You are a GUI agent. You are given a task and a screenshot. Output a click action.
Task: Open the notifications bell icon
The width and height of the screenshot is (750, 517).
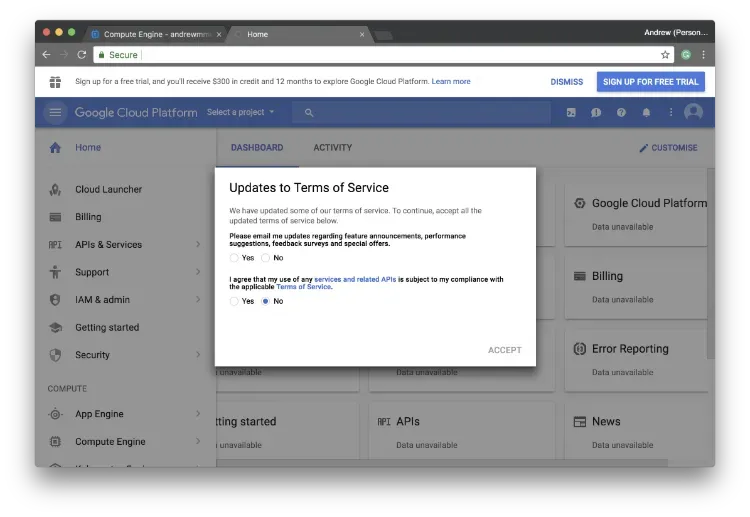(646, 113)
